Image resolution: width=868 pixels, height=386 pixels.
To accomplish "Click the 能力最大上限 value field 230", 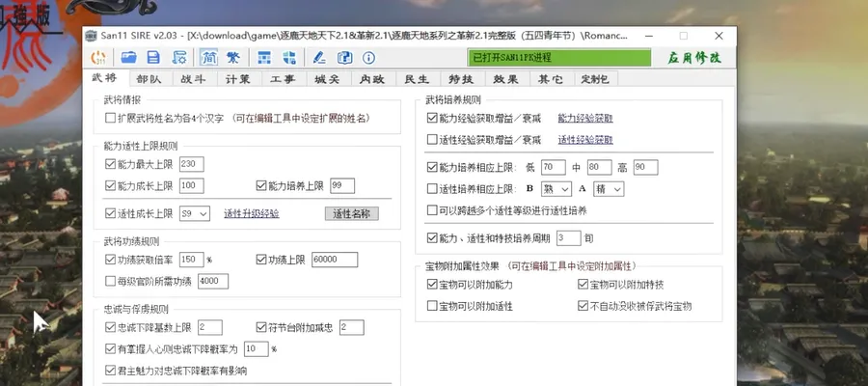I will pos(192,164).
